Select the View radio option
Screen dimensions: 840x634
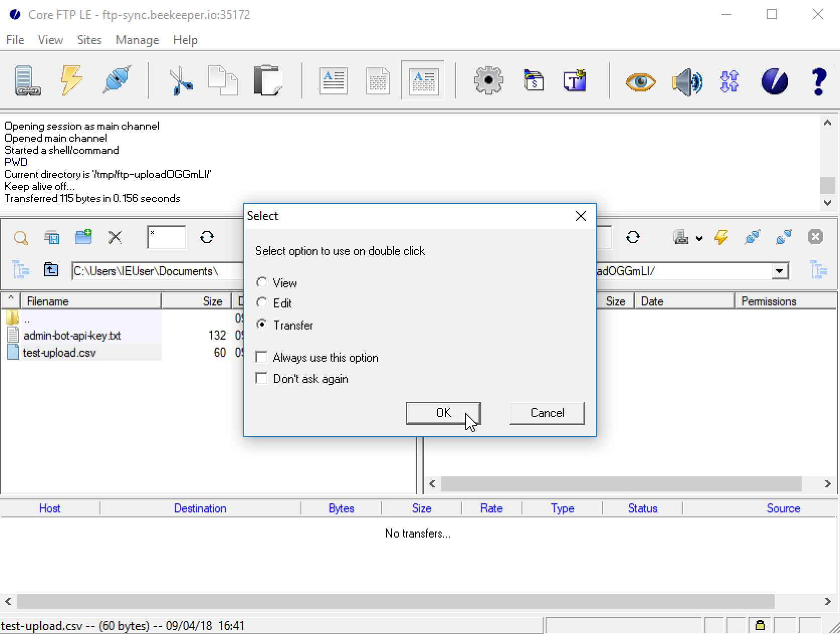(x=262, y=283)
